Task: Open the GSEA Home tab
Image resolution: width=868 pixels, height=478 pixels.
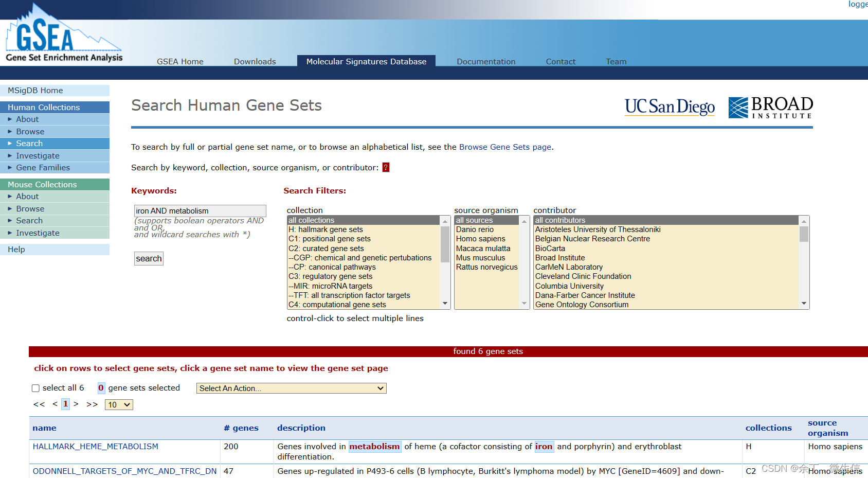Action: click(x=180, y=61)
